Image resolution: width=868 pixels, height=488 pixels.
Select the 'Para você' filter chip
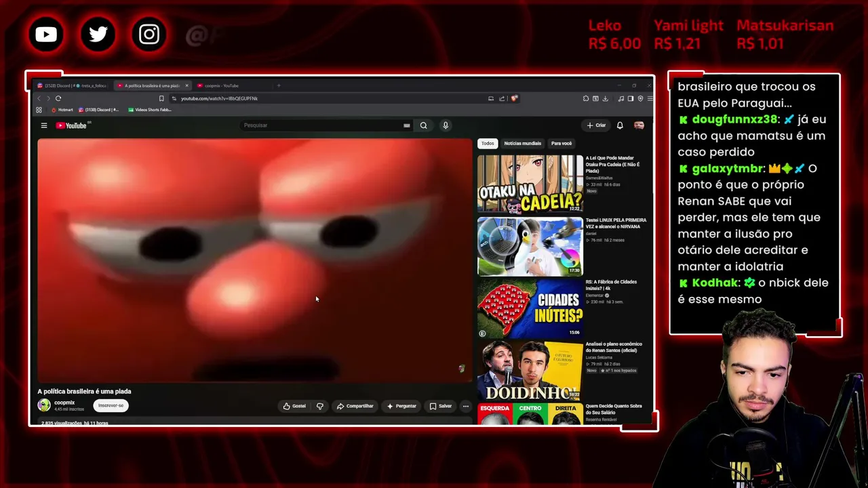pyautogui.click(x=561, y=144)
